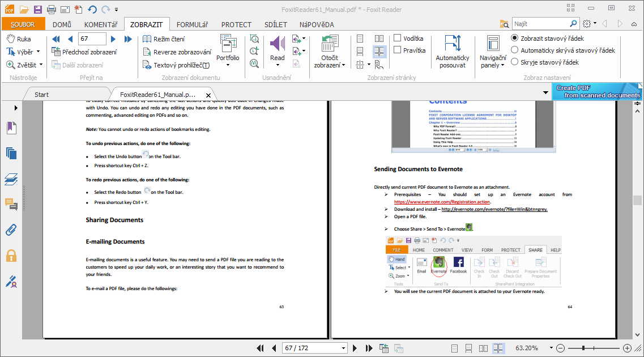Select continuous page layout in status bar
644x357 pixels.
pos(468,348)
